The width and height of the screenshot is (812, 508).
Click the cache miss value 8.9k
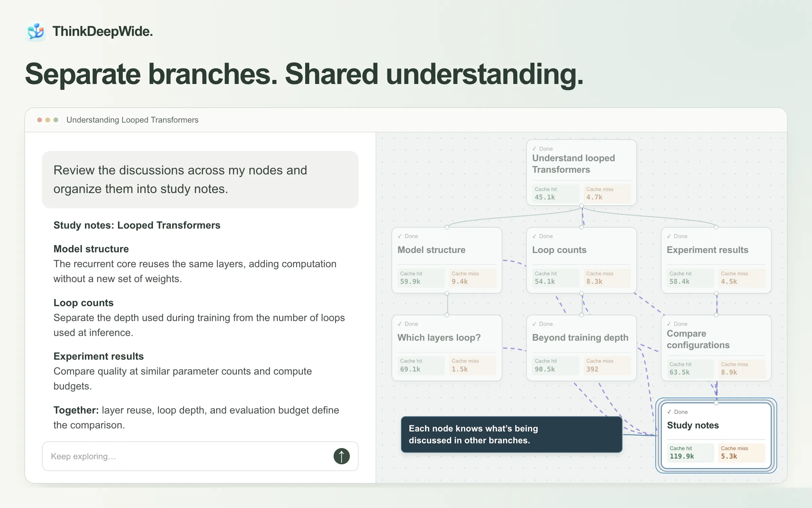coord(729,372)
